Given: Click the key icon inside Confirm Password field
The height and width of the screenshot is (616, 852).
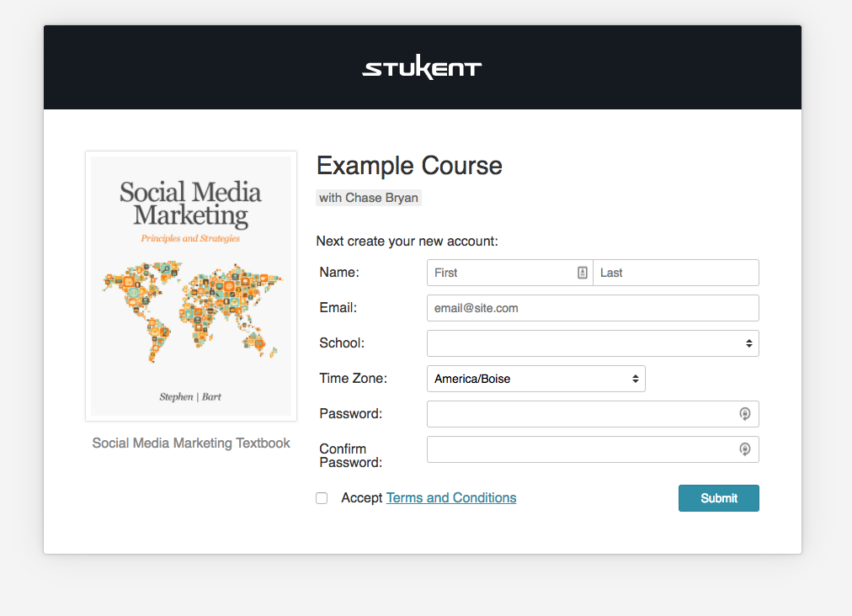Looking at the screenshot, I should (744, 449).
